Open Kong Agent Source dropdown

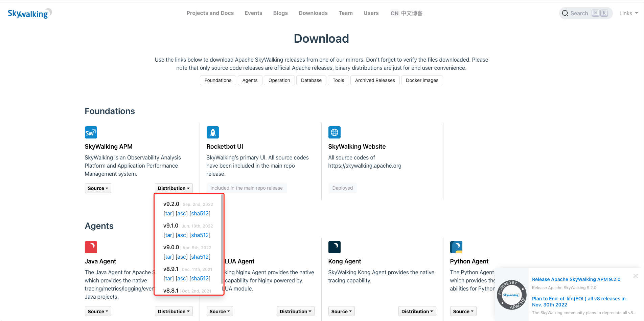click(x=341, y=312)
